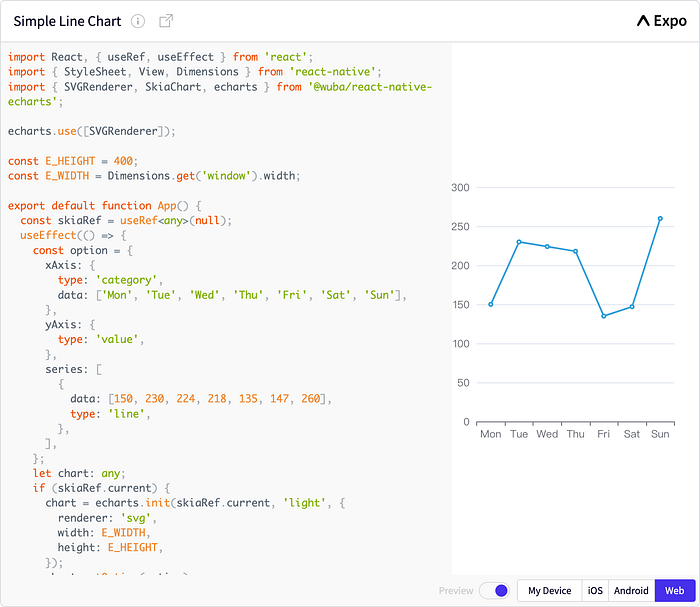Select the My Device tab
The width and height of the screenshot is (700, 607).
[549, 591]
